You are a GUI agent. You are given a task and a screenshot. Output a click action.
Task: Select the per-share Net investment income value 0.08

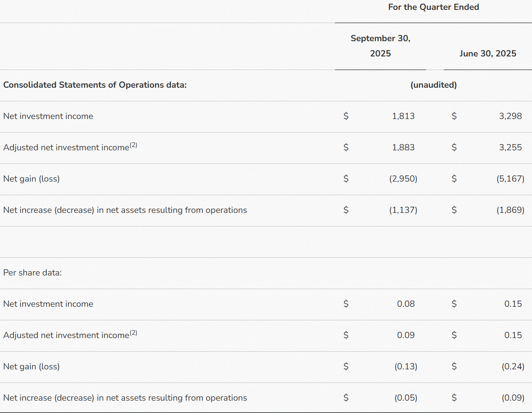click(406, 304)
